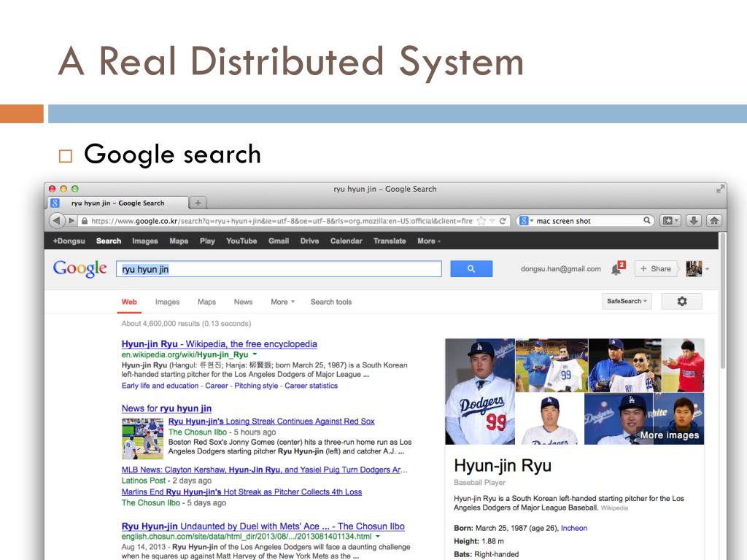Enter fullscreen with window corner arrows
The image size is (747, 560).
(720, 189)
